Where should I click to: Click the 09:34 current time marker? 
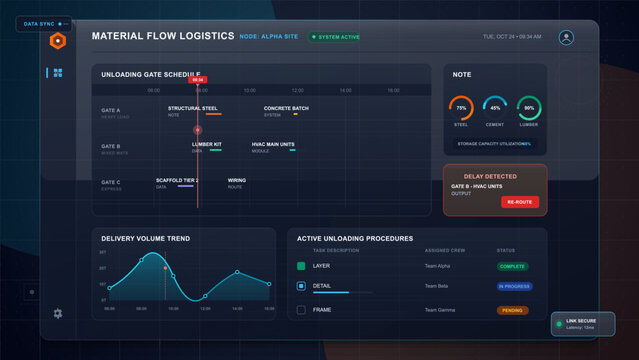(198, 80)
